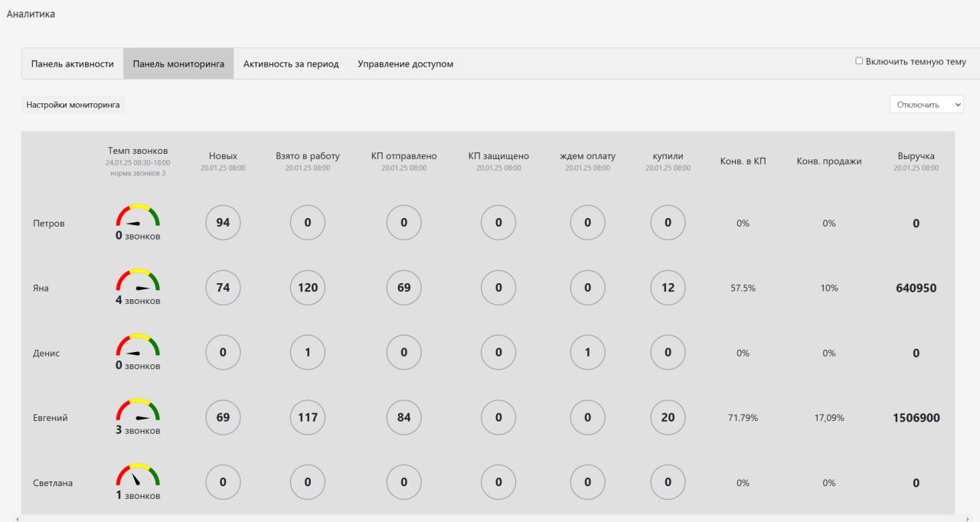Click Евгений's 71.79% conversion value

(x=743, y=418)
